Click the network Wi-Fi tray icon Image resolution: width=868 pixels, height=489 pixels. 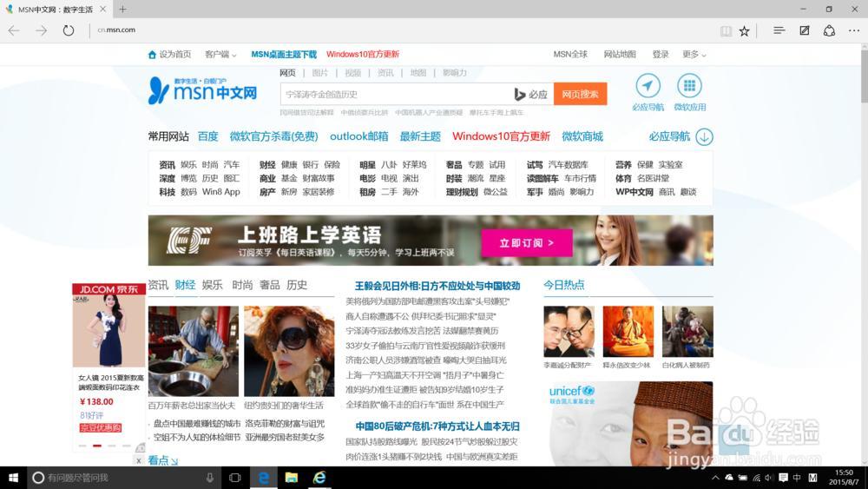(x=756, y=478)
